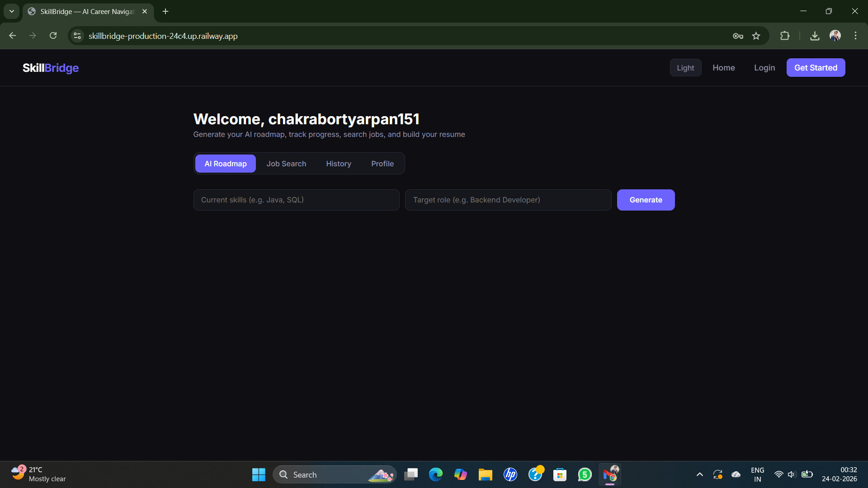Open the Chrome profile avatar
868x488 pixels.
click(x=835, y=36)
